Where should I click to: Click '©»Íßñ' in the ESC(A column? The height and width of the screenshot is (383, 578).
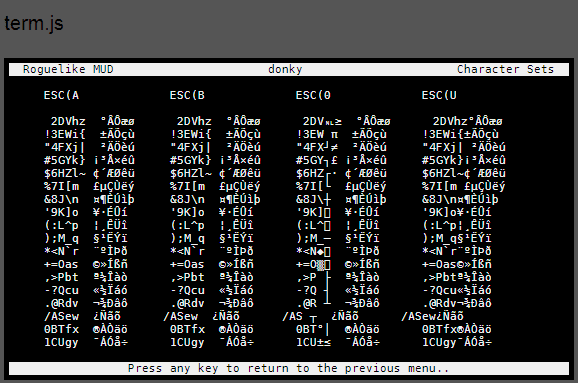click(110, 264)
